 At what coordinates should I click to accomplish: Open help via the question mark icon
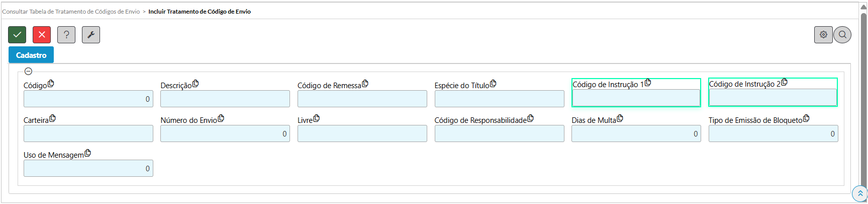[x=66, y=35]
